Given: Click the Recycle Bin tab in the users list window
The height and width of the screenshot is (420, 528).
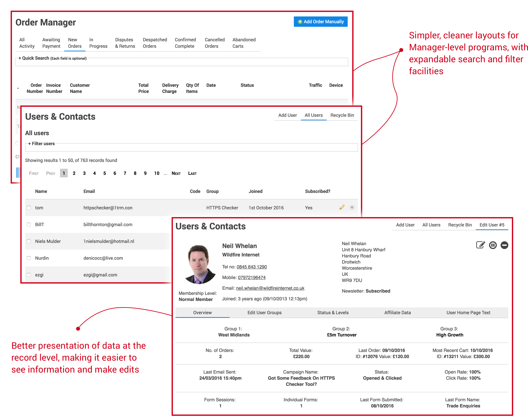Looking at the screenshot, I should tap(342, 115).
